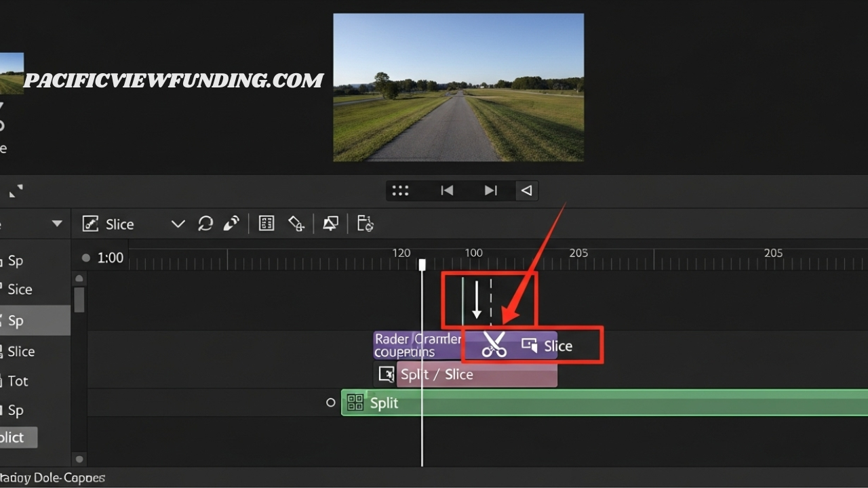
Task: Click the bell shape icon in the toolbar
Action: (x=330, y=224)
